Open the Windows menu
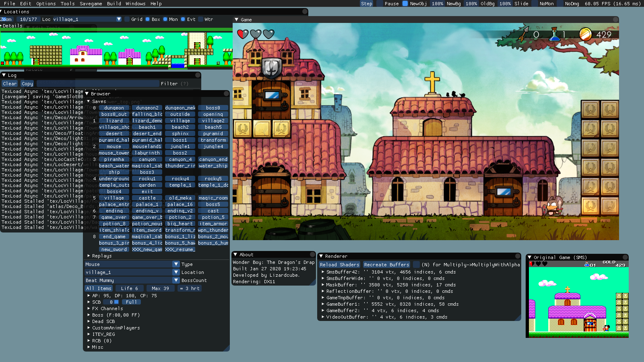644x362 pixels. (135, 4)
